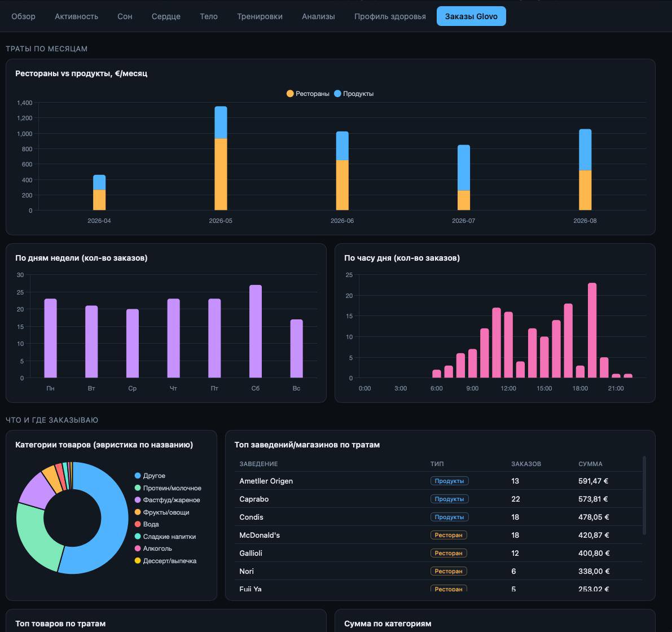Select the Заказы Glovo tab
This screenshot has height=632, width=672.
coord(471,16)
